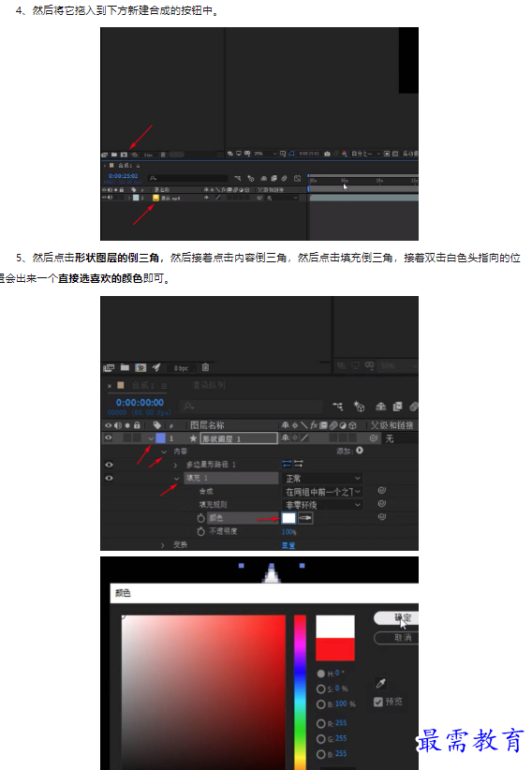Toggle the eye for 填充 1
The width and height of the screenshot is (532, 770).
(109, 478)
